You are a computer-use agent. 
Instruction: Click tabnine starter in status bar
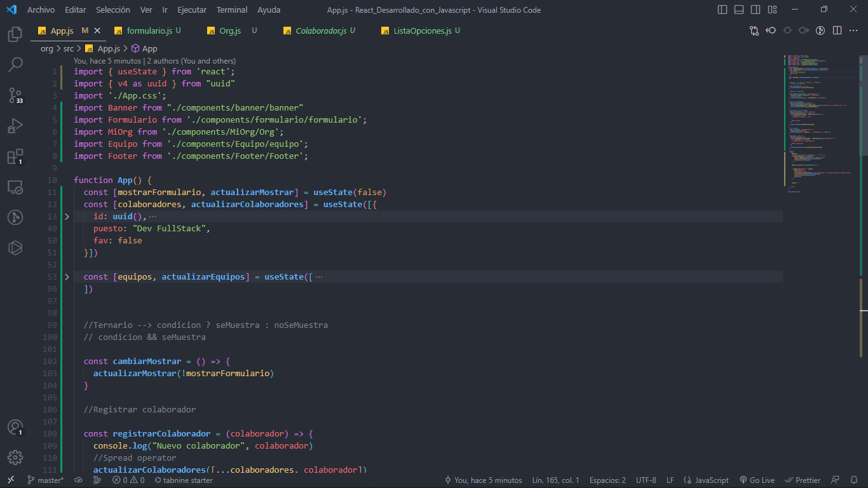184,480
